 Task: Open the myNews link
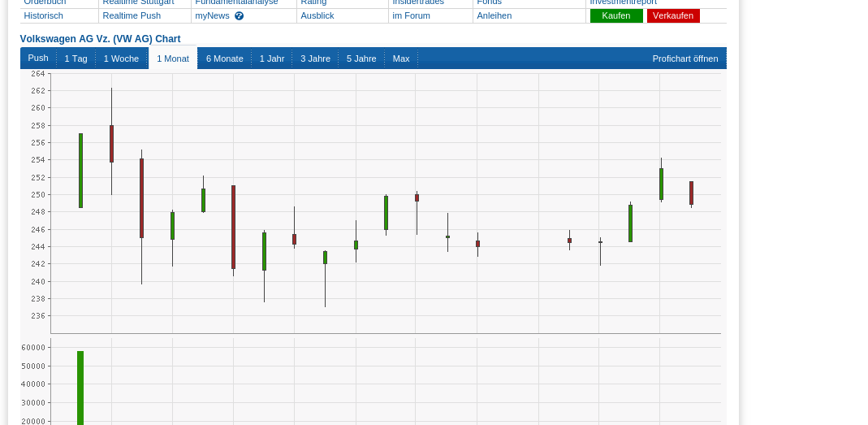(x=212, y=15)
